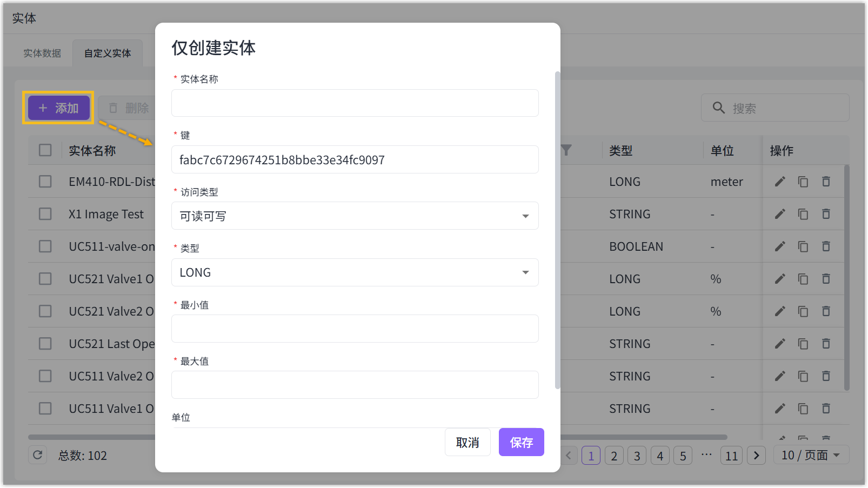Screen dimensions: 868x488
Task: Click the refresh icon beside 总数: 102
Action: click(37, 455)
